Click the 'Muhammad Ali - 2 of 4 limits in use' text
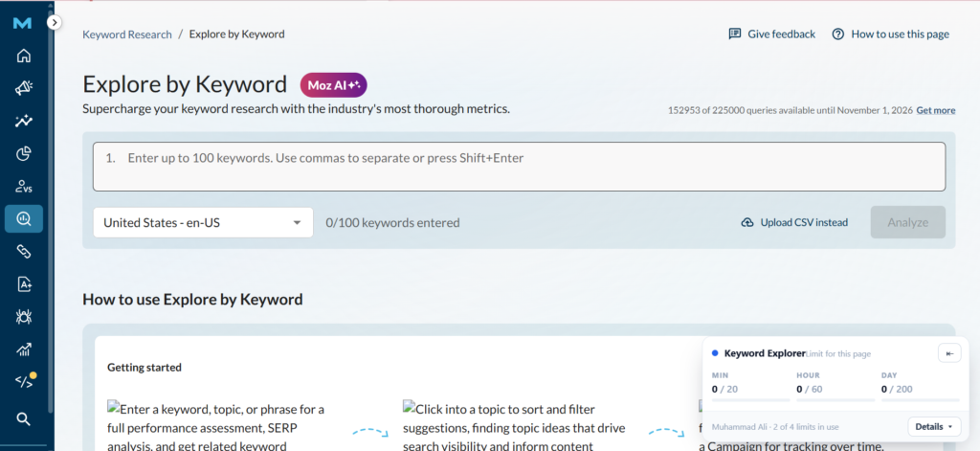 point(775,427)
